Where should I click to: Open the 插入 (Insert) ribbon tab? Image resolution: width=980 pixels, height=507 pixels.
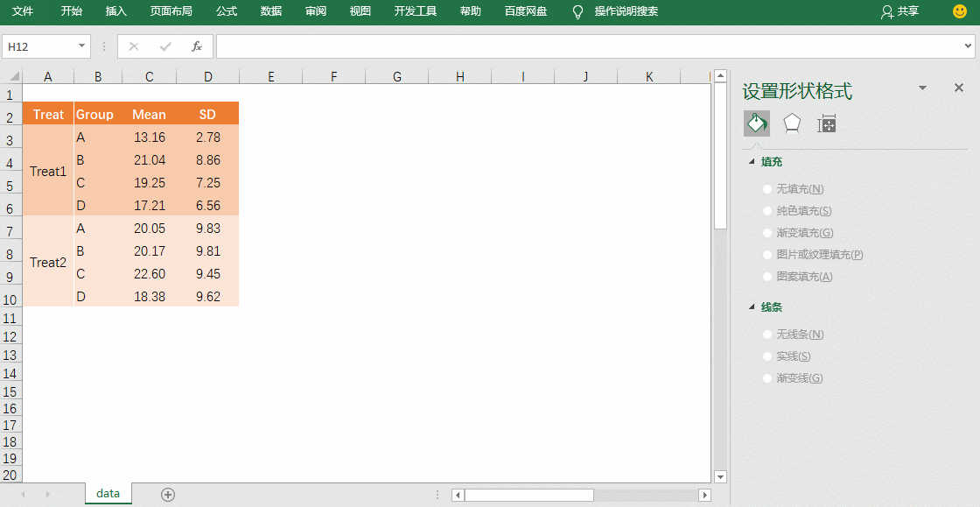point(115,11)
